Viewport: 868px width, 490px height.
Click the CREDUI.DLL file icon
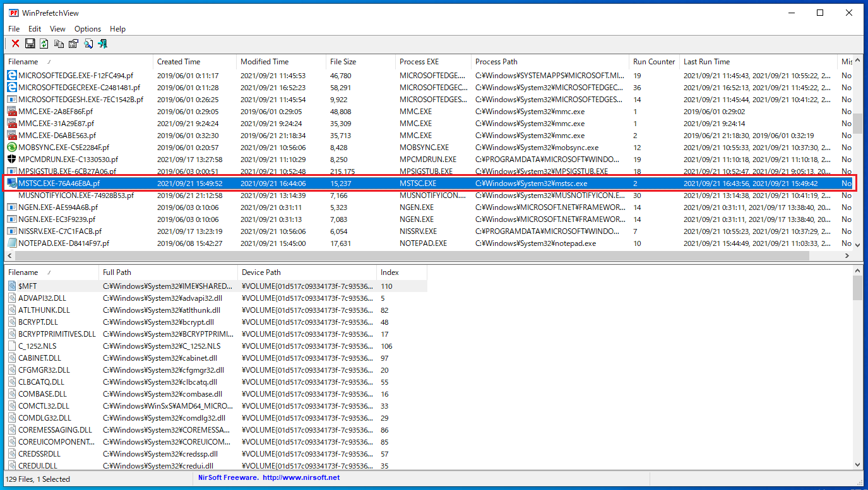tap(11, 466)
